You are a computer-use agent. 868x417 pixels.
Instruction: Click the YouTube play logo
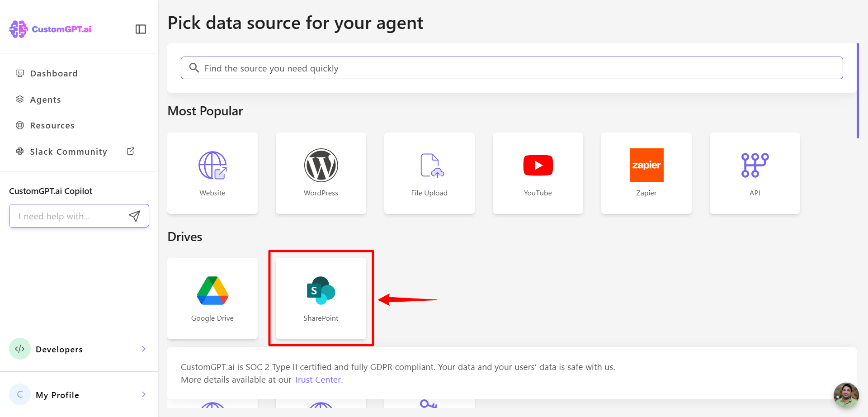(x=538, y=165)
